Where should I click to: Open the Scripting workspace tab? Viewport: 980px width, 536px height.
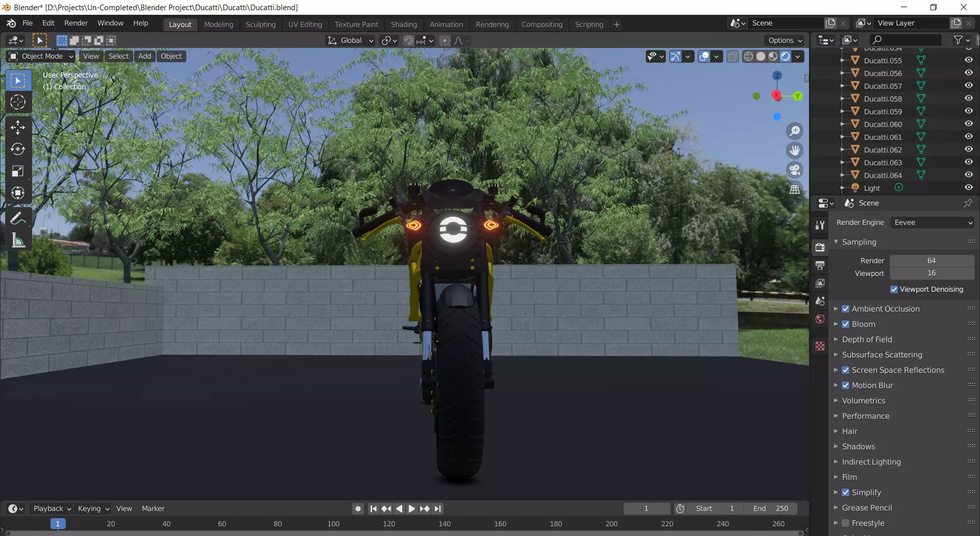click(x=589, y=24)
